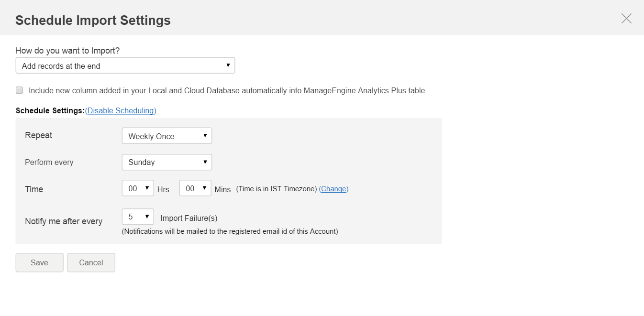
Task: Expand the Repeat 'Weekly Once' dropdown
Action: point(167,136)
